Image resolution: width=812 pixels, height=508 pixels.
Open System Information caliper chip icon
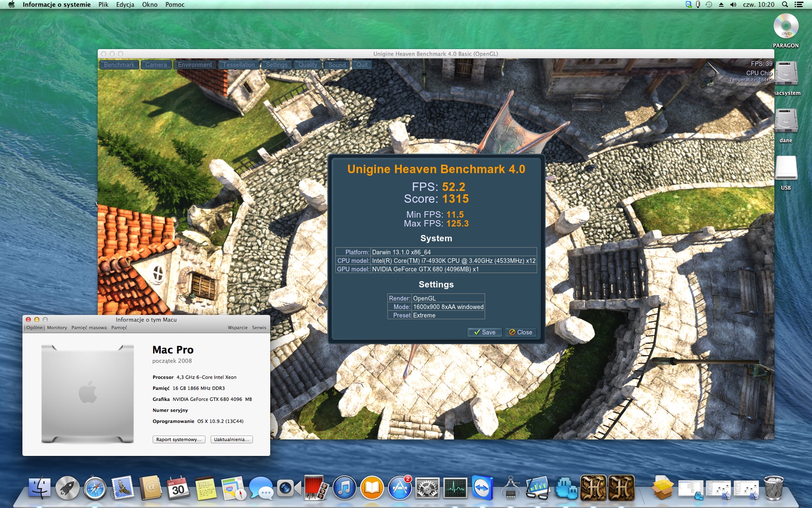coord(510,488)
